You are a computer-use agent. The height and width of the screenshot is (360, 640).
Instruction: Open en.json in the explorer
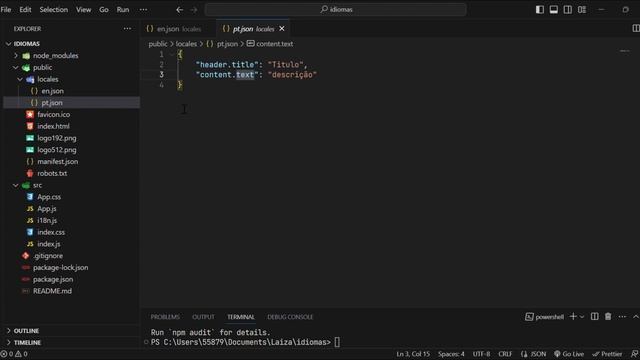(52, 91)
